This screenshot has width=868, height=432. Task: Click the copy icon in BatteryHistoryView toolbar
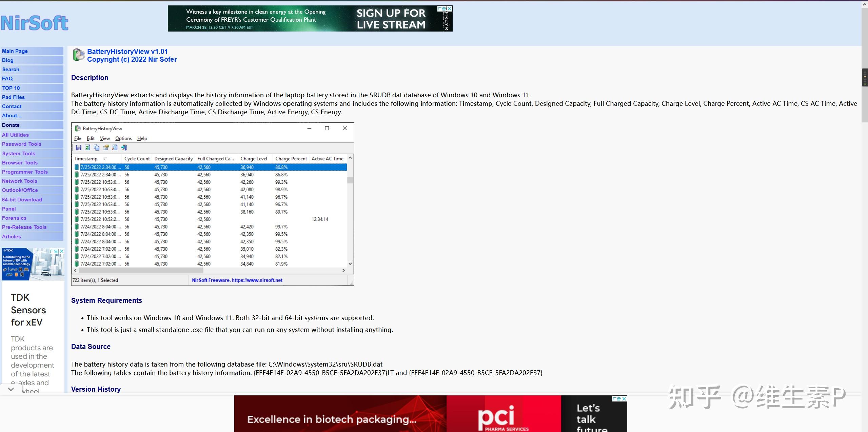point(97,148)
